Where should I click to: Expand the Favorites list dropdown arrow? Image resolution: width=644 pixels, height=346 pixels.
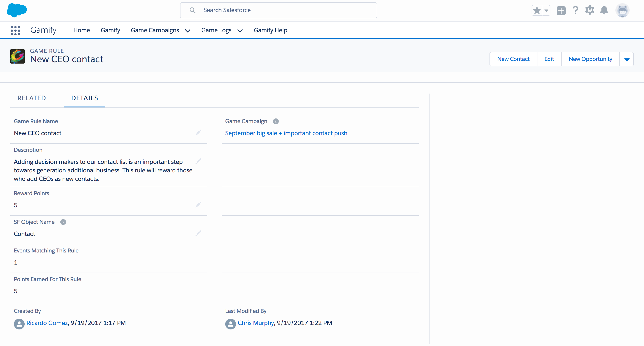pos(546,11)
